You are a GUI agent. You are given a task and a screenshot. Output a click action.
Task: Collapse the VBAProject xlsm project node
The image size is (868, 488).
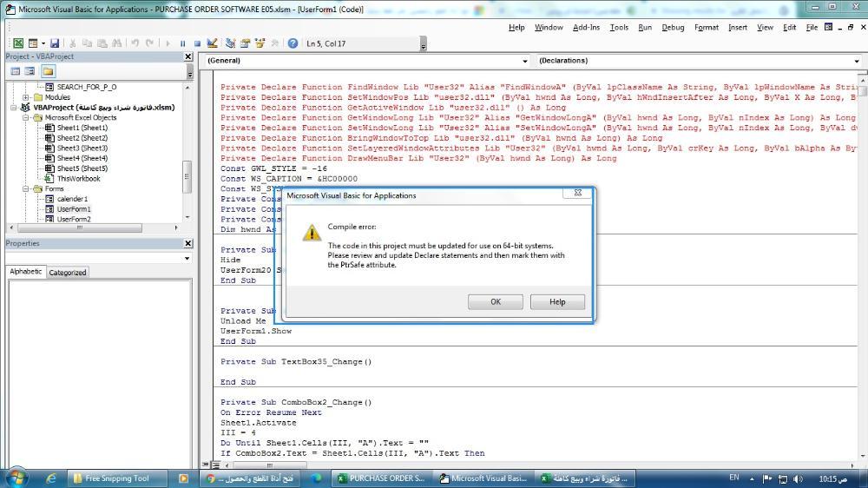coord(14,108)
